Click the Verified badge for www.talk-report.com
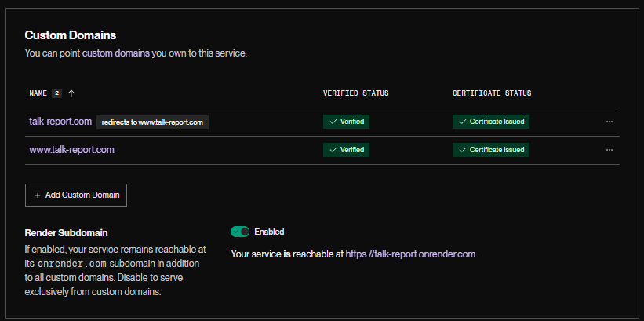Viewport: 644px width, 321px height. point(346,150)
